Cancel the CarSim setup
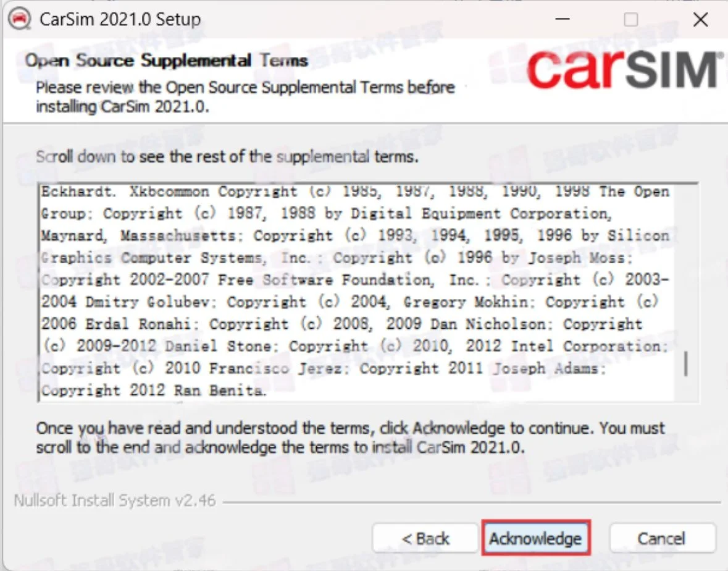728x571 pixels. 661,538
